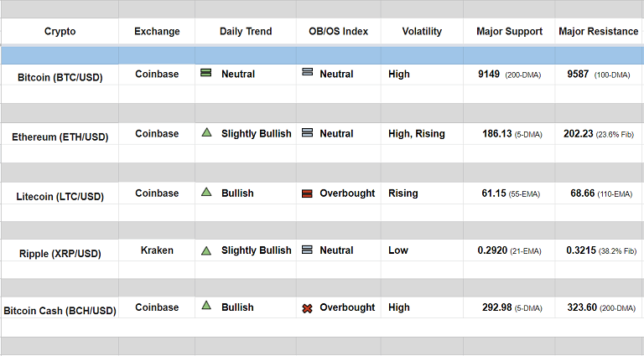Select the Ethereum (ETH/USD) row label
The height and width of the screenshot is (356, 644).
click(60, 137)
